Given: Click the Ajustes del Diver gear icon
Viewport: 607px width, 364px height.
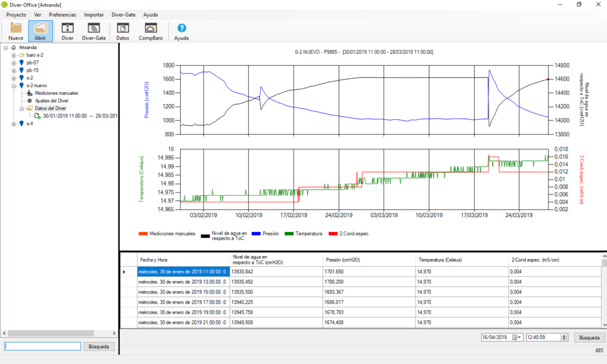Looking at the screenshot, I should [x=30, y=101].
